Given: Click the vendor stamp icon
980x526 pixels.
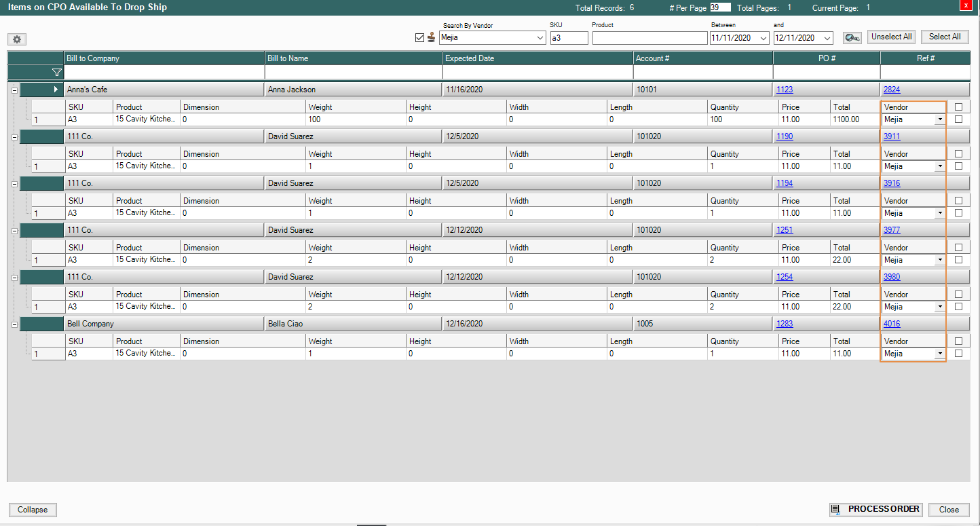Looking at the screenshot, I should click(432, 37).
